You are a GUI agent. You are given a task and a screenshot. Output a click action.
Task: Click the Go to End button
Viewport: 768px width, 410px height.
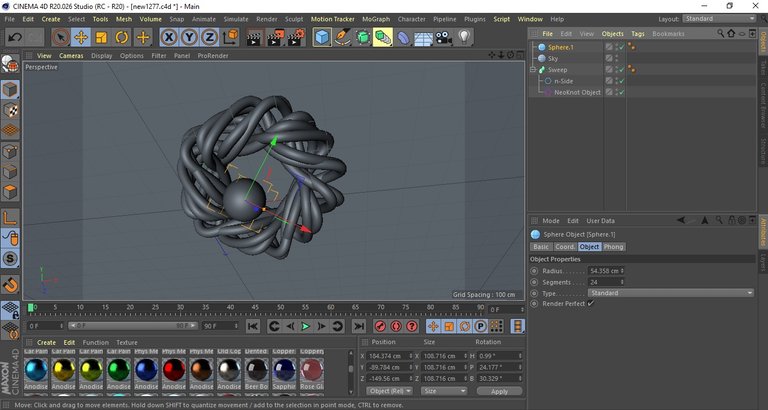359,326
